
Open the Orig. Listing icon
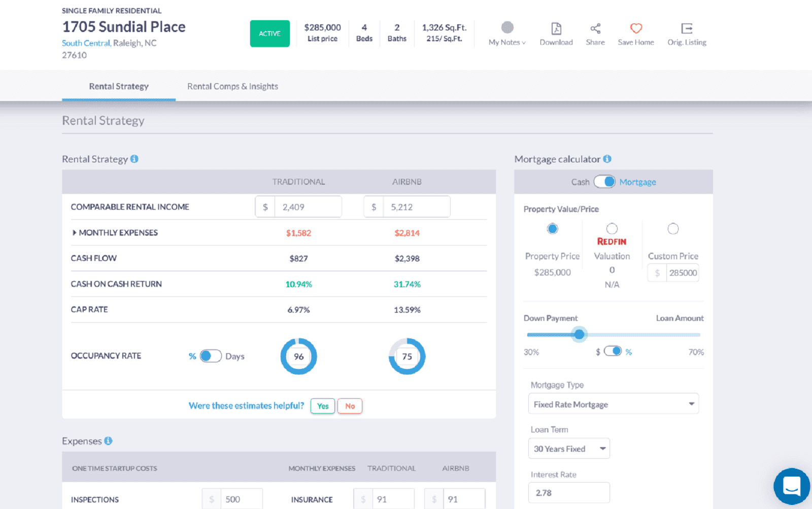coord(687,29)
